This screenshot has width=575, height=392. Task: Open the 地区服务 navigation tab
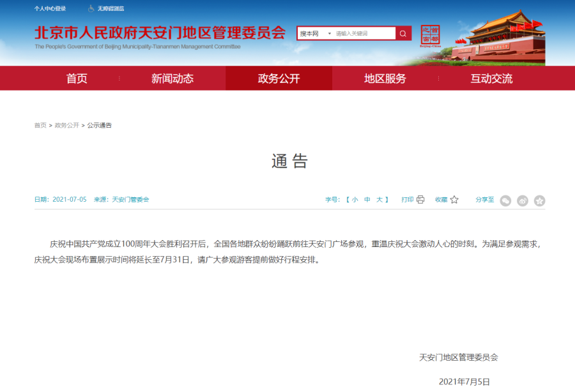click(x=385, y=79)
